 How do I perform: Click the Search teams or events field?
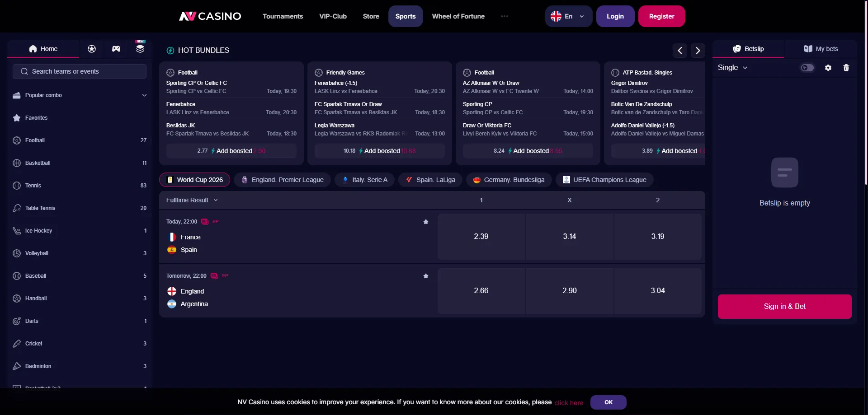click(80, 71)
